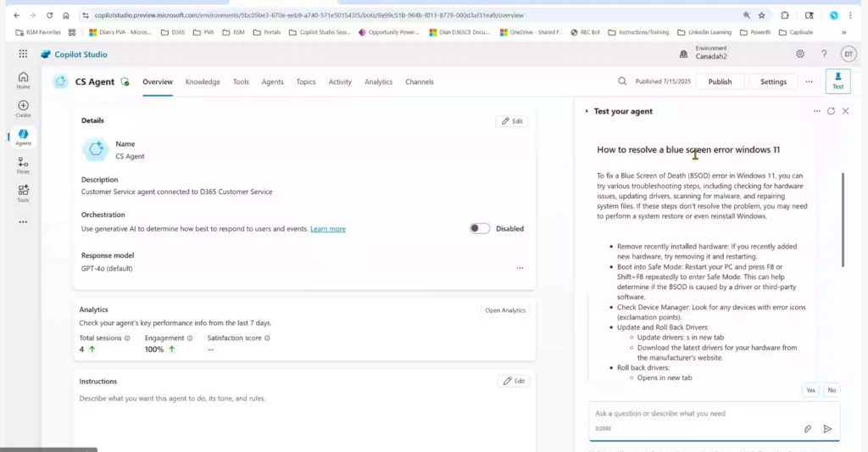Open the Analytics tab
Screen dimensions: 868x452
[x=378, y=81]
